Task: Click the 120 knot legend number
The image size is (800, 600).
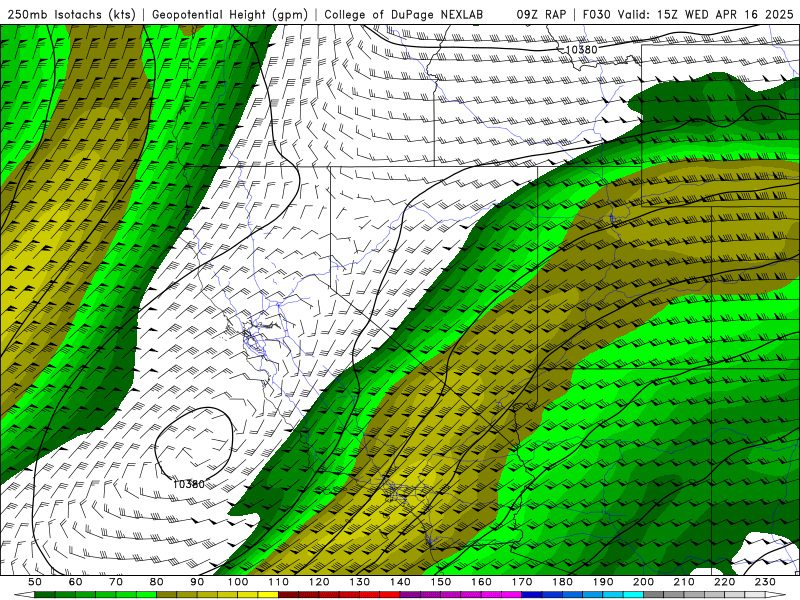Action: point(319,582)
